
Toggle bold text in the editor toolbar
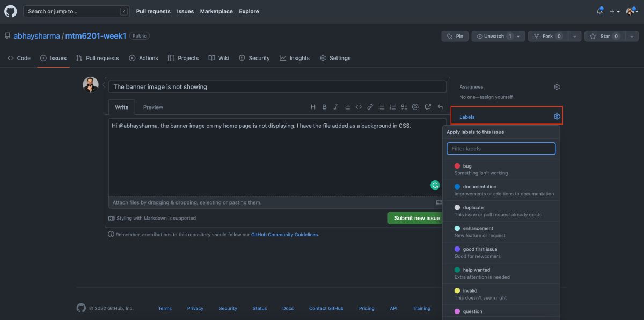pos(324,107)
